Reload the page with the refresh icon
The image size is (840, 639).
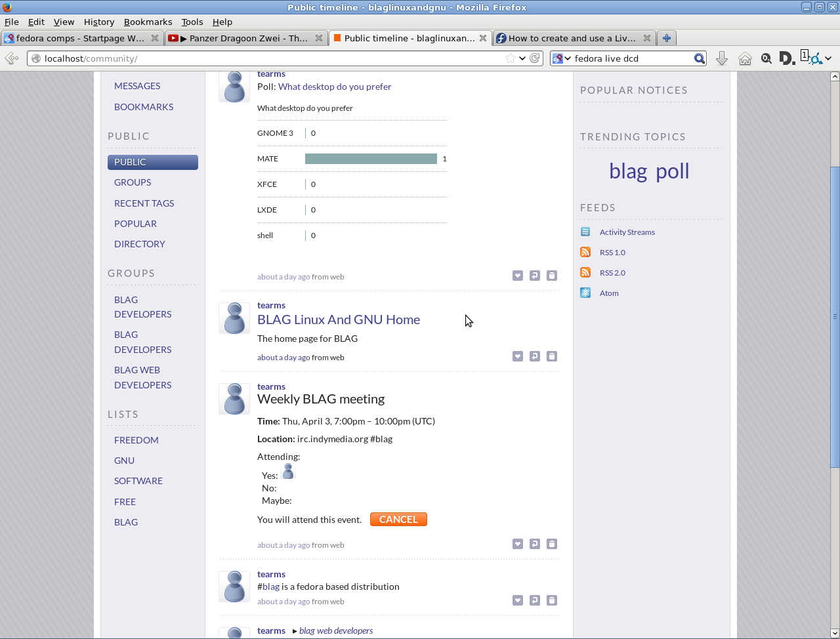tap(535, 58)
